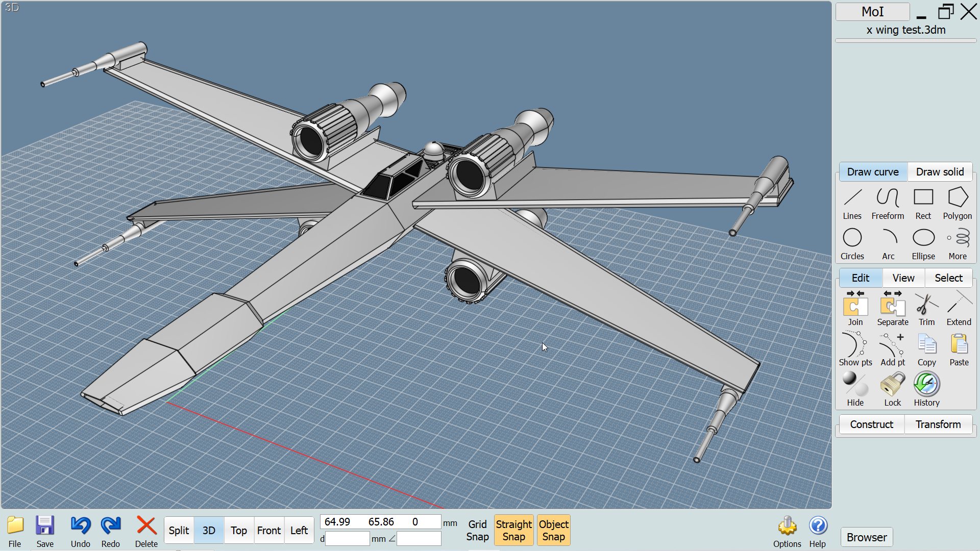Expand the Construct tool palette
This screenshot has width=980, height=551.
point(871,424)
